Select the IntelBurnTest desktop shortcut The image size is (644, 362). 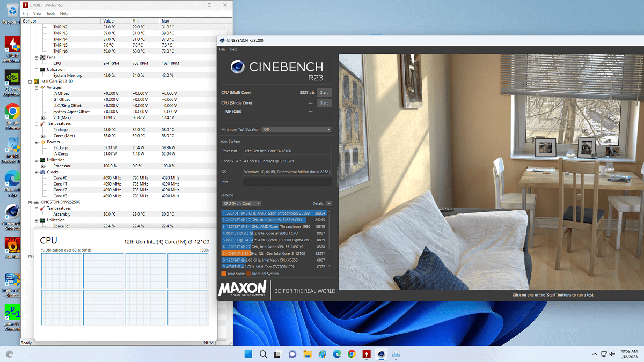point(12,284)
